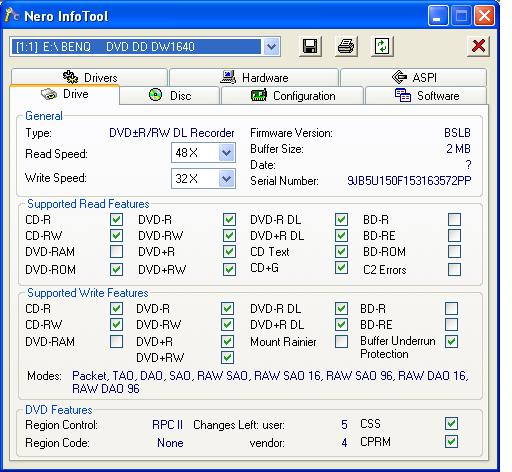Viewport: 512px width, 472px height.
Task: Expand the Write Speed dropdown
Action: [x=226, y=179]
